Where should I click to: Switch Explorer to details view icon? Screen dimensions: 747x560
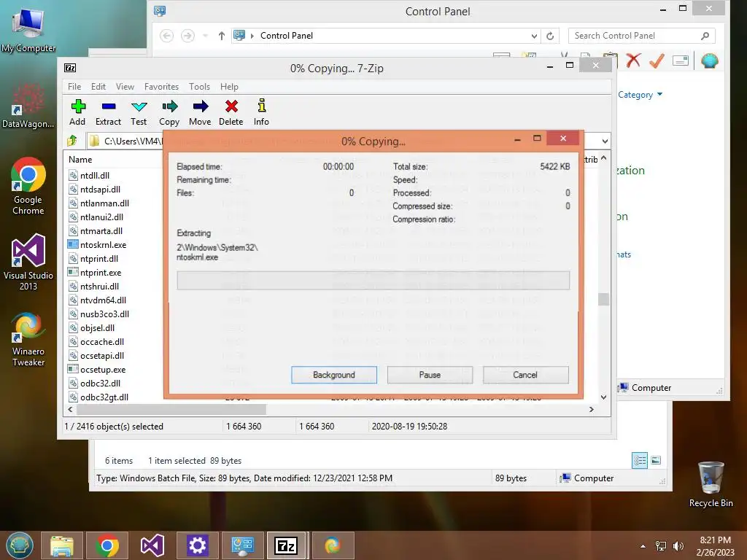640,460
